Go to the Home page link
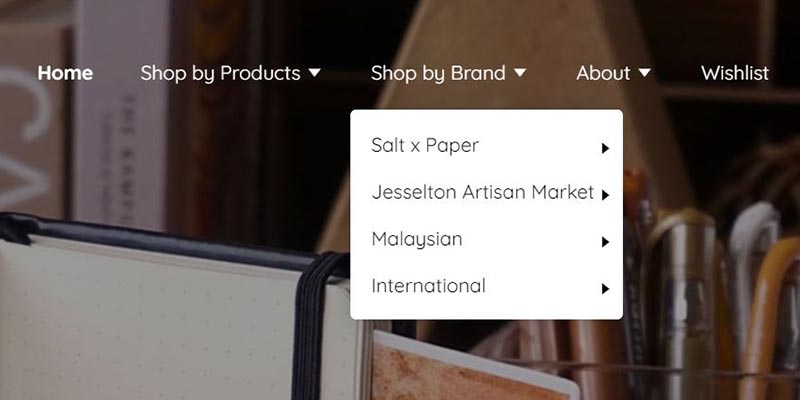This screenshot has width=800, height=400. coord(65,73)
